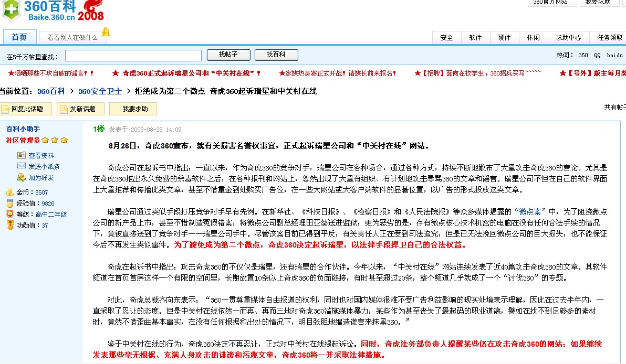Click the 加为好友 add friend icon
Screen dimensions: 626x364
(x=22, y=177)
